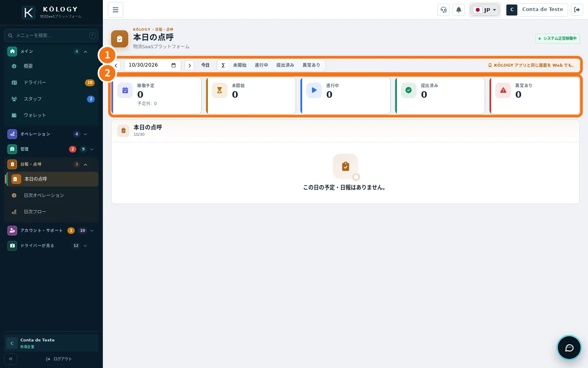Open the calendar picker icon in date field
Image resolution: width=588 pixels, height=368 pixels.
[x=174, y=65]
